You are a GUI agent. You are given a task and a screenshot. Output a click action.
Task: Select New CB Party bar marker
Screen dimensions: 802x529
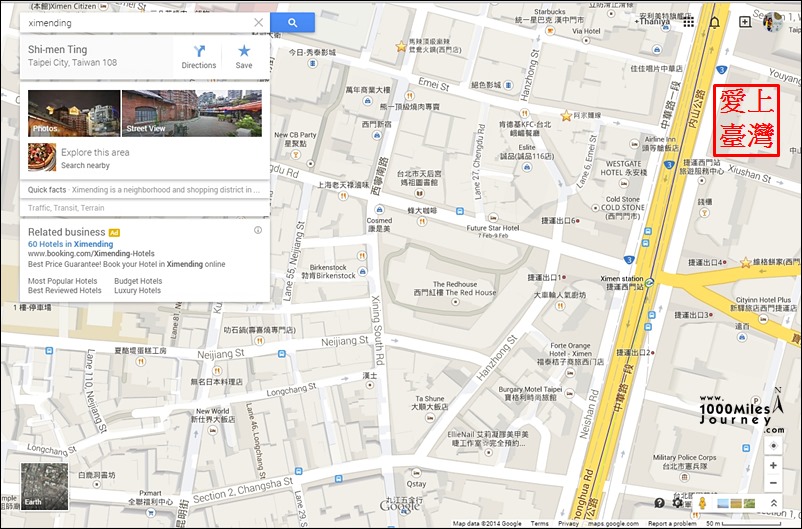[295, 154]
